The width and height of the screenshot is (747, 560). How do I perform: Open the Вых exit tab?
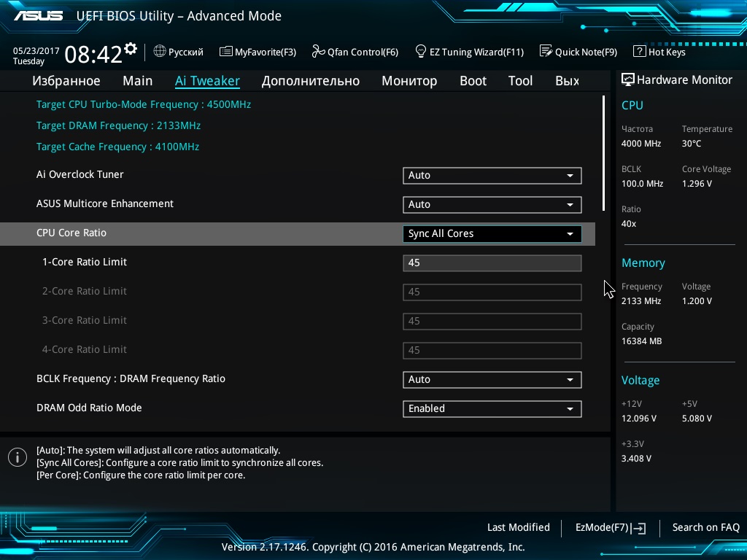click(x=567, y=81)
